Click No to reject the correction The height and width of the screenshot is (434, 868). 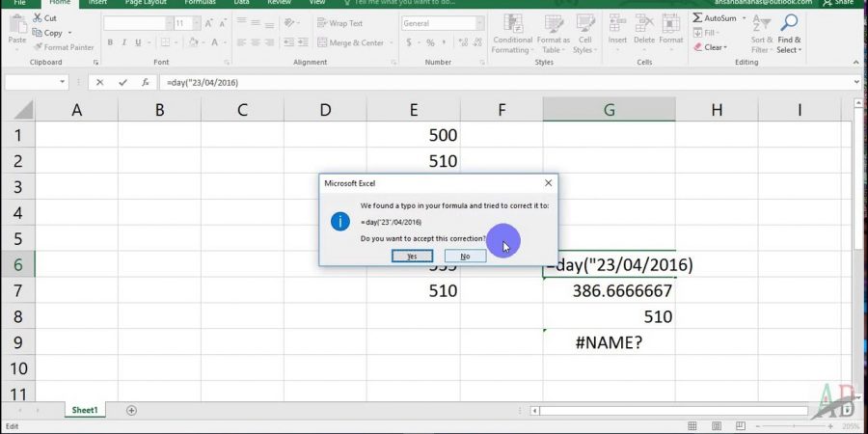coord(465,257)
